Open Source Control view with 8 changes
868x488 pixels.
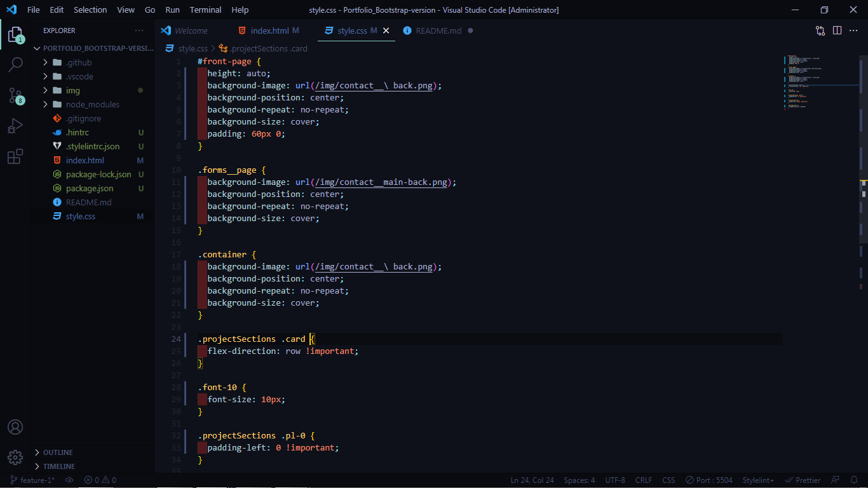coord(15,95)
